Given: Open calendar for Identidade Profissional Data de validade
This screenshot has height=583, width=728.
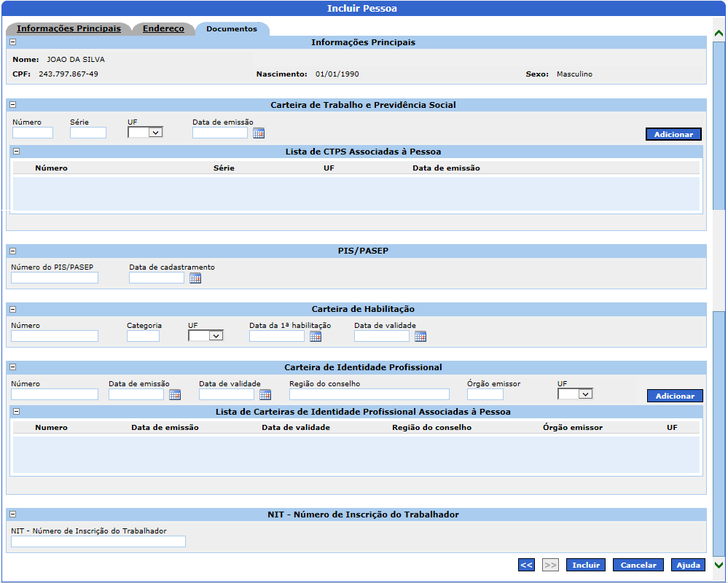Looking at the screenshot, I should (265, 394).
